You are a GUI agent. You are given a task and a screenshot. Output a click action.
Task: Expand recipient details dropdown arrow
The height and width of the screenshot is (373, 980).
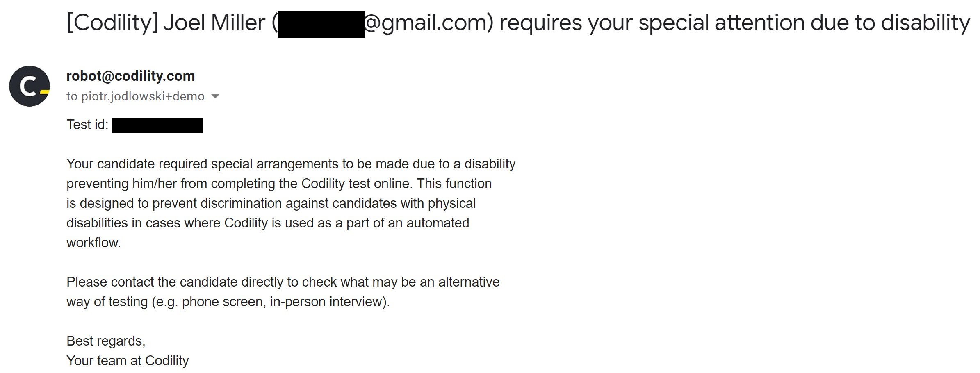215,97
